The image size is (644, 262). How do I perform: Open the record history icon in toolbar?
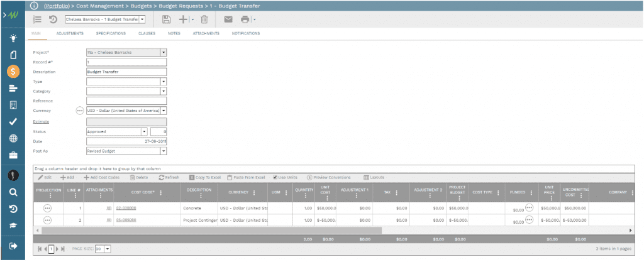click(53, 19)
